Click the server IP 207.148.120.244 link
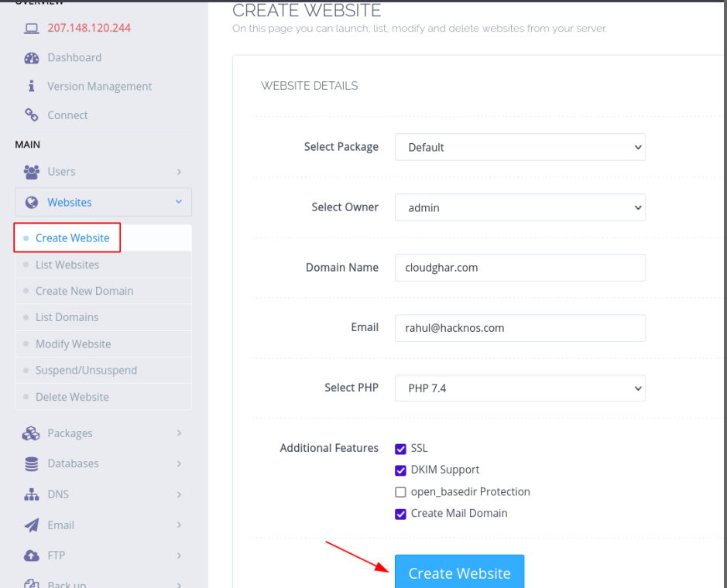Viewport: 727px width, 588px height. click(x=89, y=29)
